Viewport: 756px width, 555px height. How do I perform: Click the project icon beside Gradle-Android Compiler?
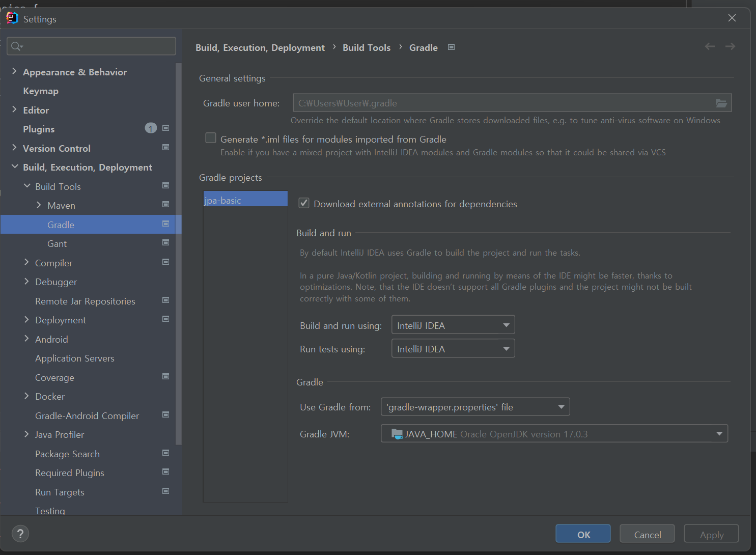165,414
